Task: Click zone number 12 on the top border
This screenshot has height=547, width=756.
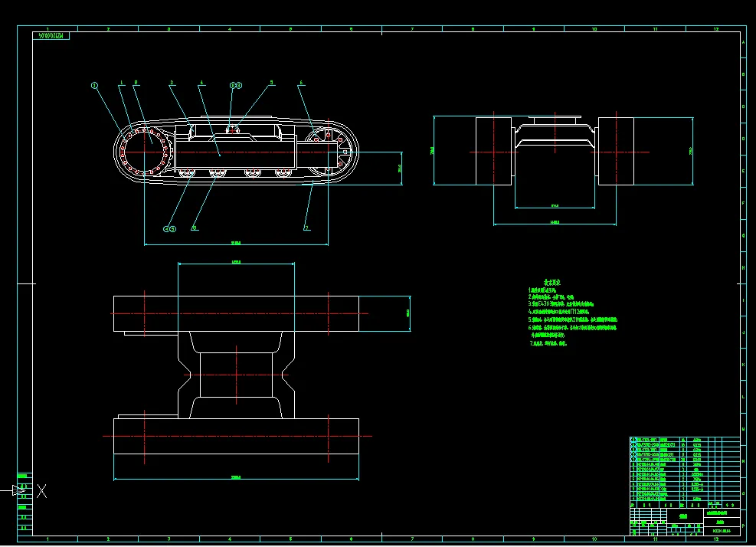Action: point(716,29)
